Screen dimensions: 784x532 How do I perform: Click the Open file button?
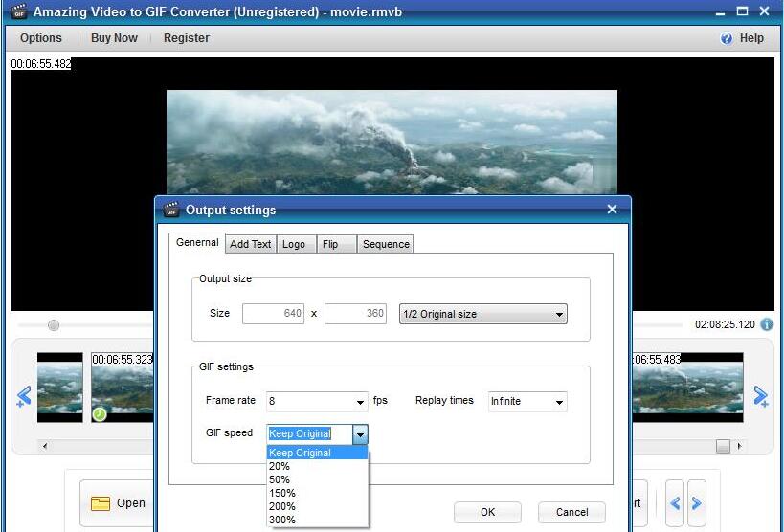118,503
